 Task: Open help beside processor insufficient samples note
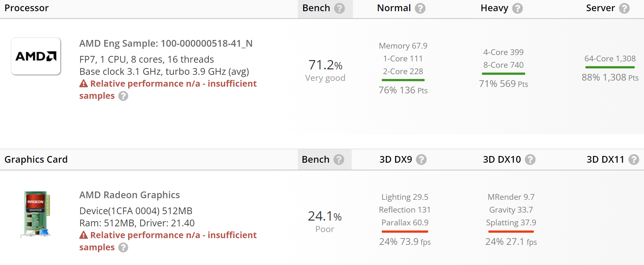tap(124, 96)
